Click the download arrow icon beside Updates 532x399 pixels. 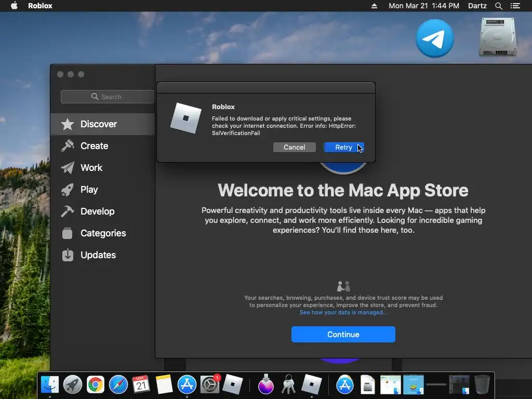[x=68, y=255]
